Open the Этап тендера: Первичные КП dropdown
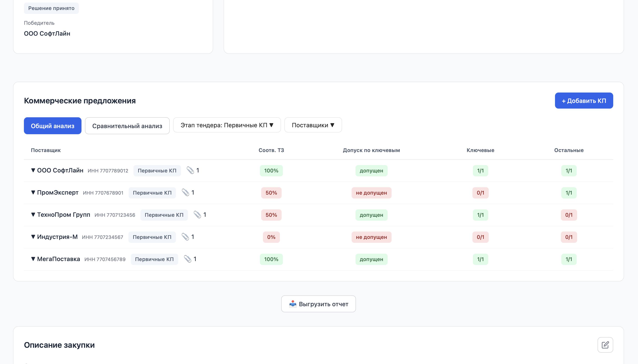Screen dimensions: 638x364 [x=227, y=125]
